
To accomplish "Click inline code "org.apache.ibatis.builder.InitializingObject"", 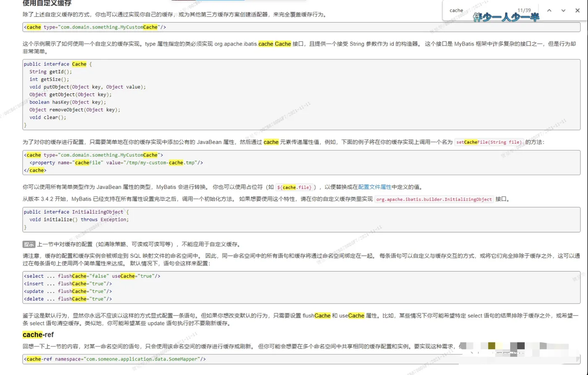I will (x=434, y=199).
